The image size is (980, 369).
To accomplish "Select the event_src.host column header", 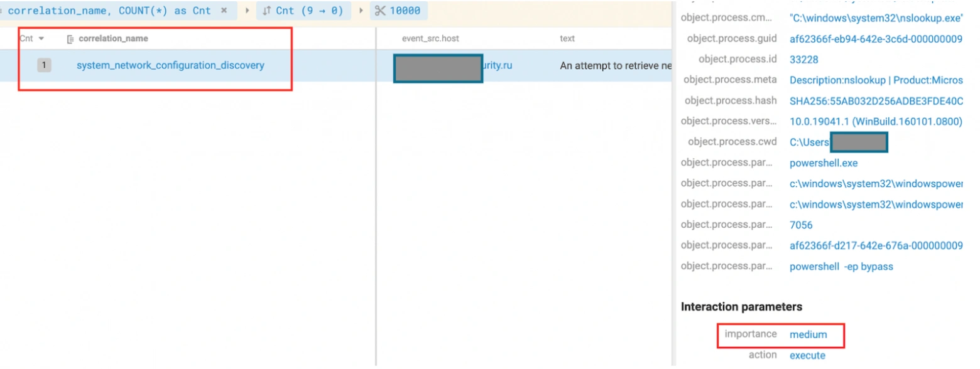I will (430, 39).
